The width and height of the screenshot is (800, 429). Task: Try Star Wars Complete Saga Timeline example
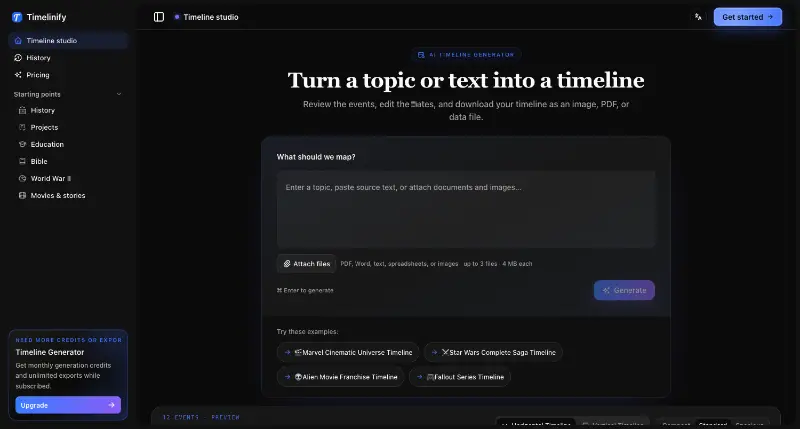(x=493, y=352)
